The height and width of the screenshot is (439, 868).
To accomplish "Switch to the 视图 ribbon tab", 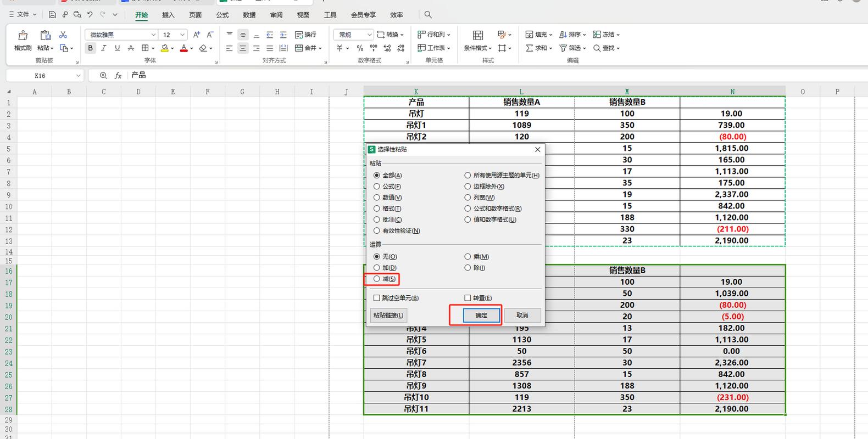I will tap(303, 15).
